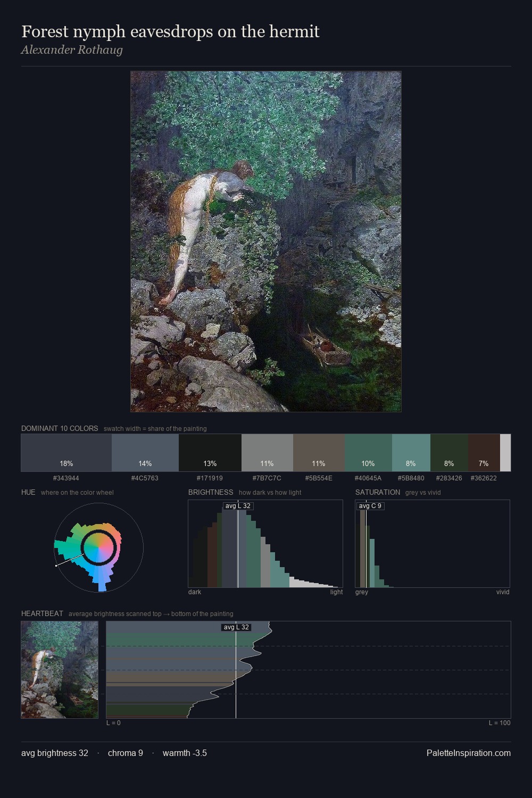The height and width of the screenshot is (798, 532).
Task: Click the 'warmth -3.5' footer stat
Action: pyautogui.click(x=185, y=753)
